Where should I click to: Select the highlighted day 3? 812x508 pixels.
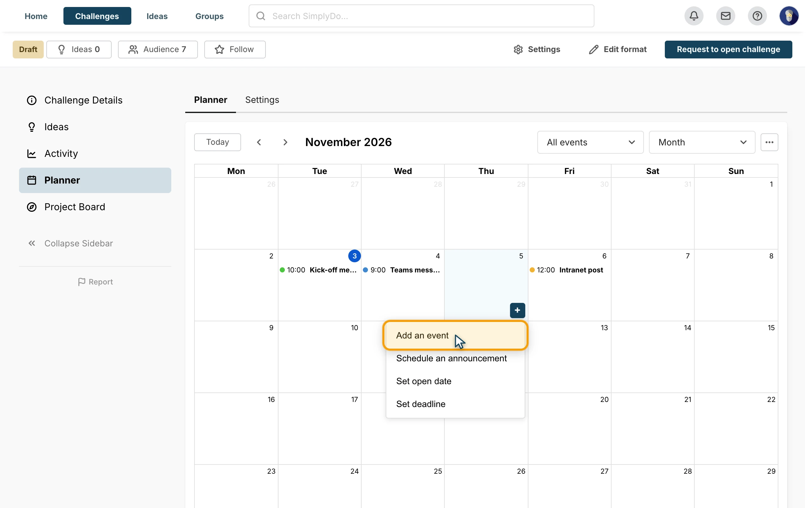[x=354, y=256]
